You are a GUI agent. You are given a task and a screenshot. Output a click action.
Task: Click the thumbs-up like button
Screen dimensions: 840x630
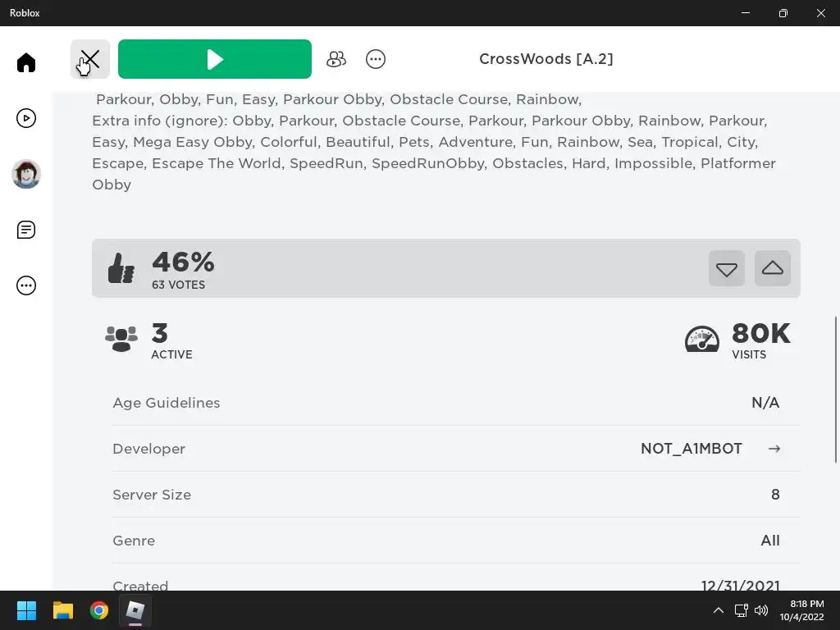(x=773, y=268)
